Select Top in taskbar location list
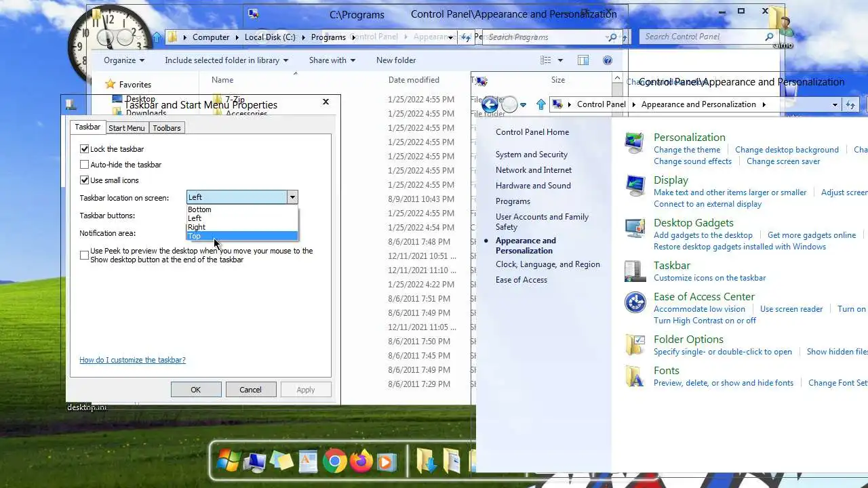 242,236
